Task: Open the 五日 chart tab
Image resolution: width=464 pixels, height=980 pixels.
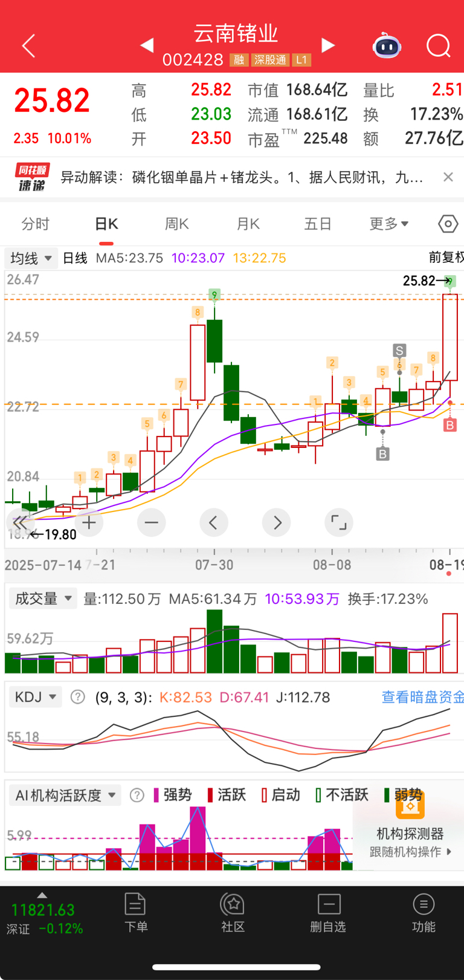Action: pos(318,224)
